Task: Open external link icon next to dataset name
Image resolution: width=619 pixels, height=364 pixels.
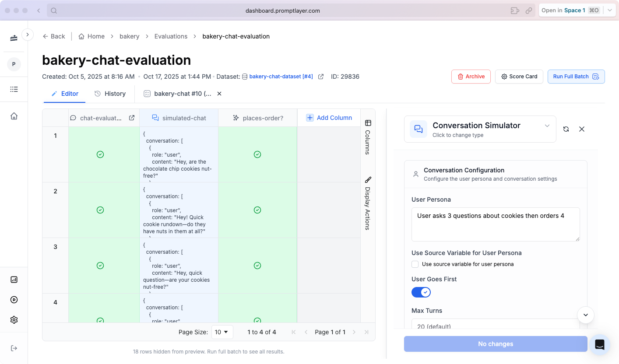Action: (x=321, y=77)
